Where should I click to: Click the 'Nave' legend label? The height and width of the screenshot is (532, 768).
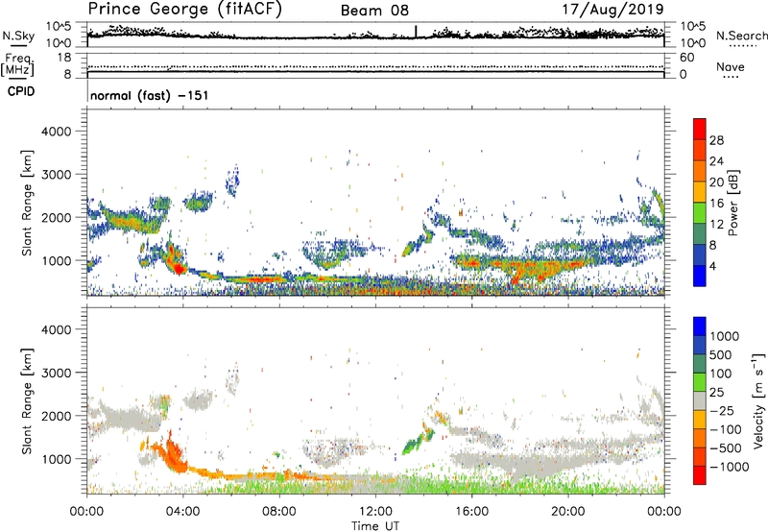tap(731, 66)
